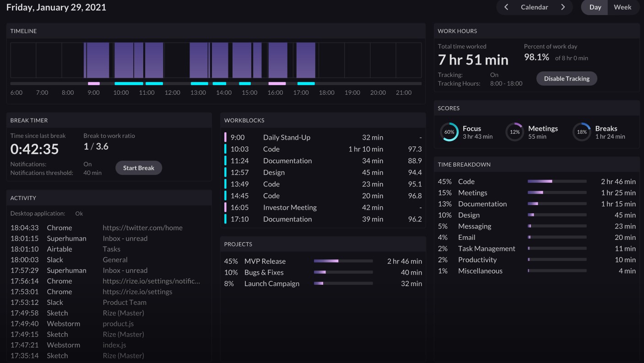Select the Day view toggle
The image size is (644, 363).
coord(595,7)
